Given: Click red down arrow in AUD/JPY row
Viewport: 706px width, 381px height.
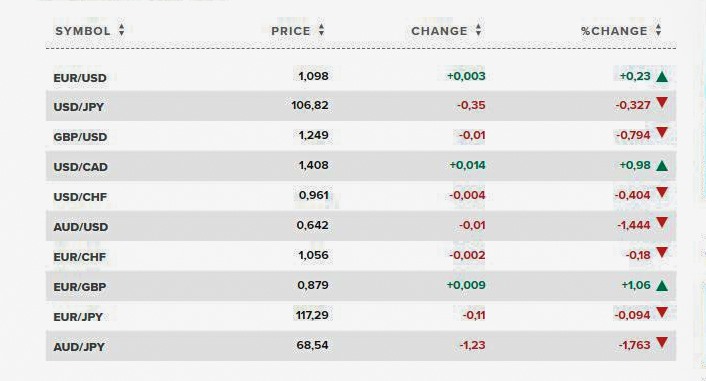Looking at the screenshot, I should (662, 343).
